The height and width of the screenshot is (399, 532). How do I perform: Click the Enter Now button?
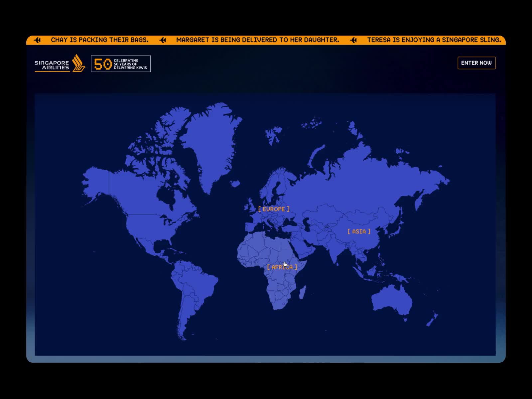[x=476, y=63]
